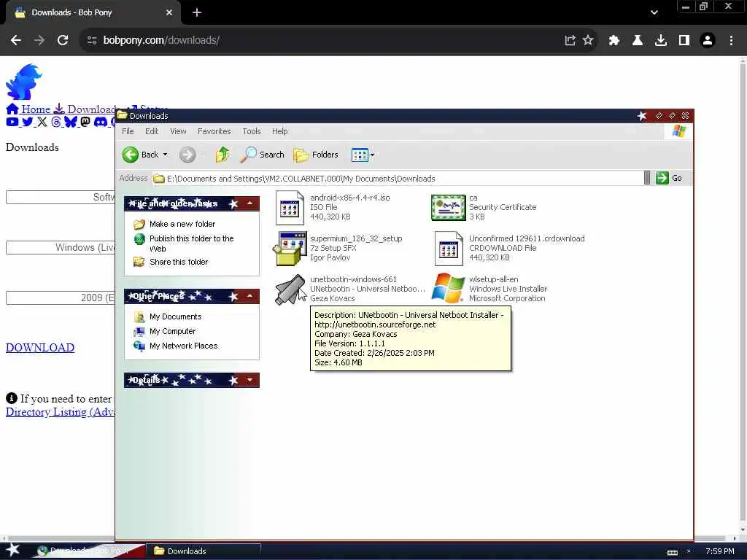The height and width of the screenshot is (560, 747).
Task: Open the X social icon
Action: [42, 122]
